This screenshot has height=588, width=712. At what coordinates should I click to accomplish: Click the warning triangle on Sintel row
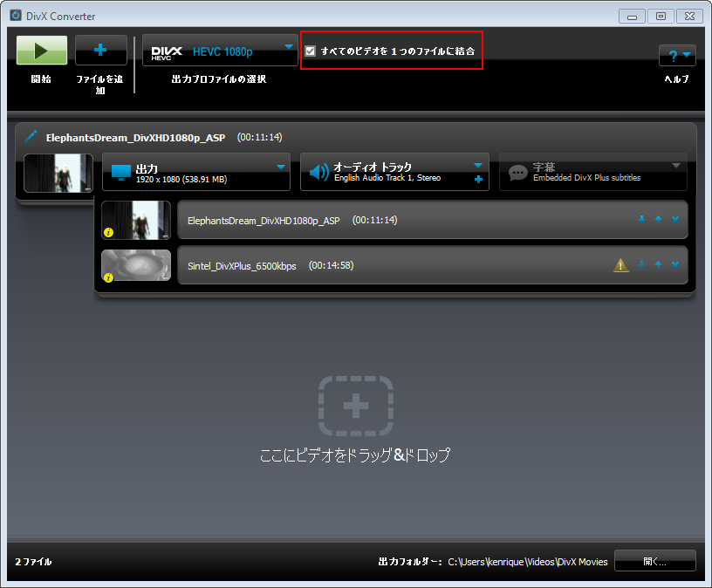(x=620, y=264)
